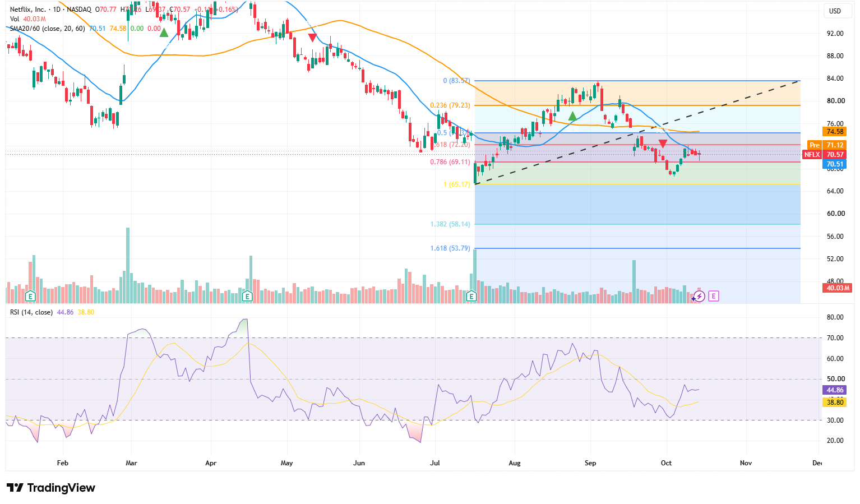
Task: Select the purple 44.86 RSI value tag
Action: pos(835,390)
